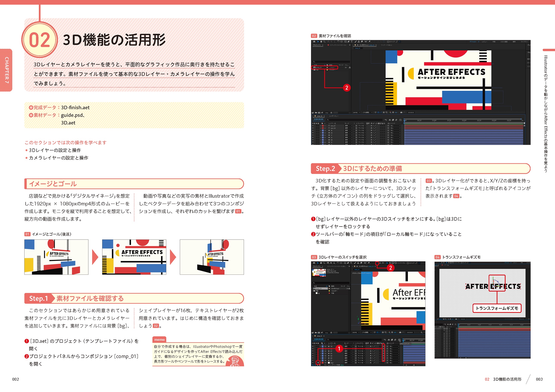This screenshot has height=392, width=555.
Task: Click the Home icon in the top After Effects toolbar
Action: coord(314,42)
